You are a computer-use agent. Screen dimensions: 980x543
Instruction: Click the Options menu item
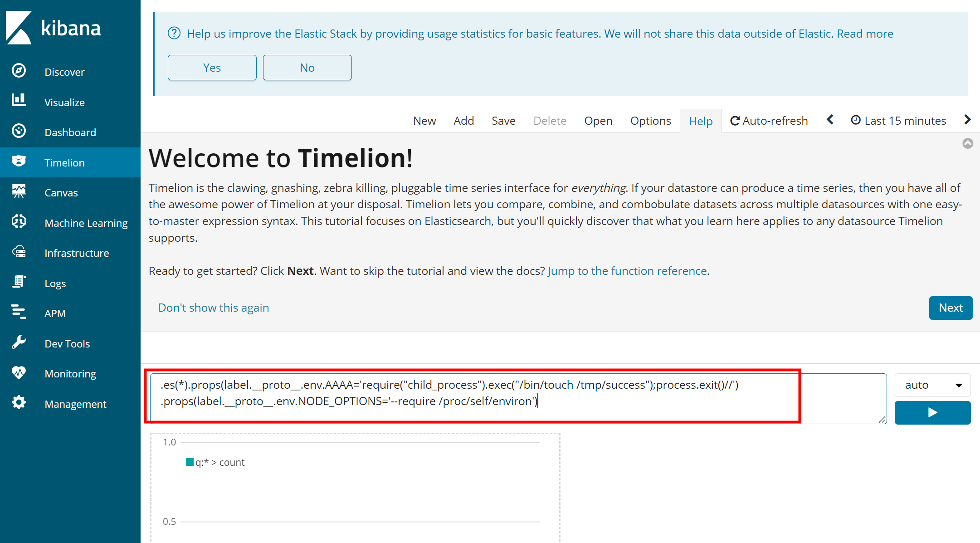(650, 121)
